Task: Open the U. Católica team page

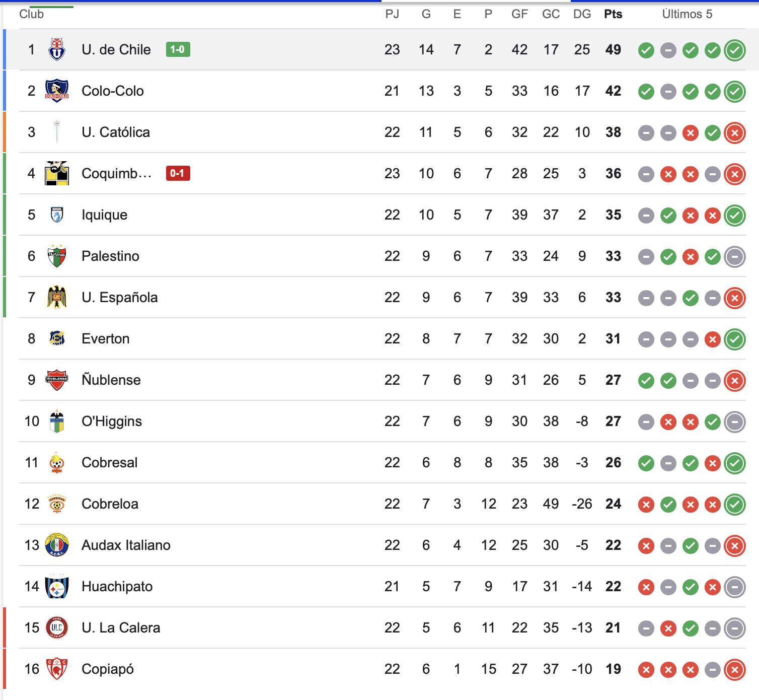Action: click(116, 132)
